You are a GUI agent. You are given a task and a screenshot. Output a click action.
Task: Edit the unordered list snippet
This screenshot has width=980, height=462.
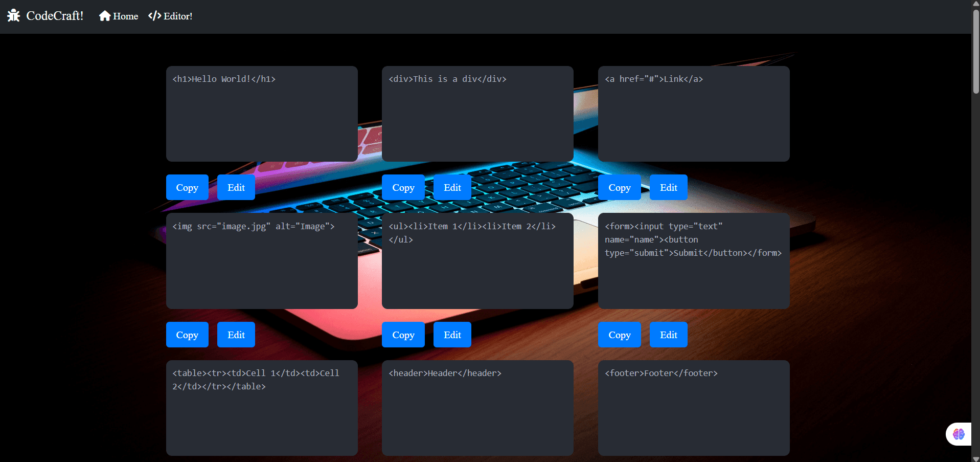[452, 335]
